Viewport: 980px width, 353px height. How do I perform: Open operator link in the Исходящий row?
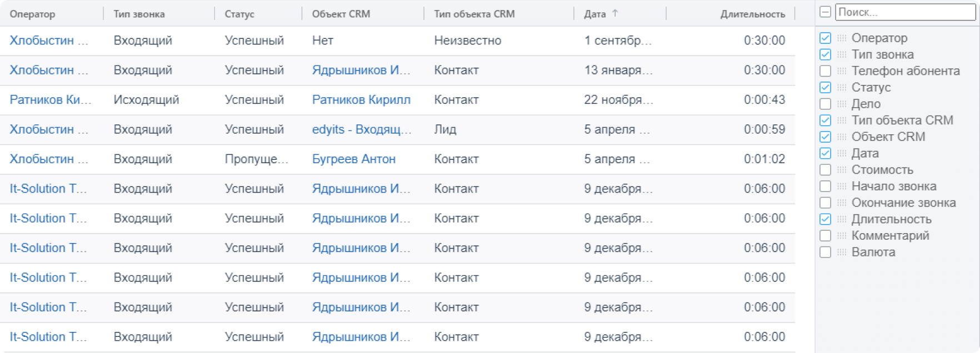pos(50,100)
